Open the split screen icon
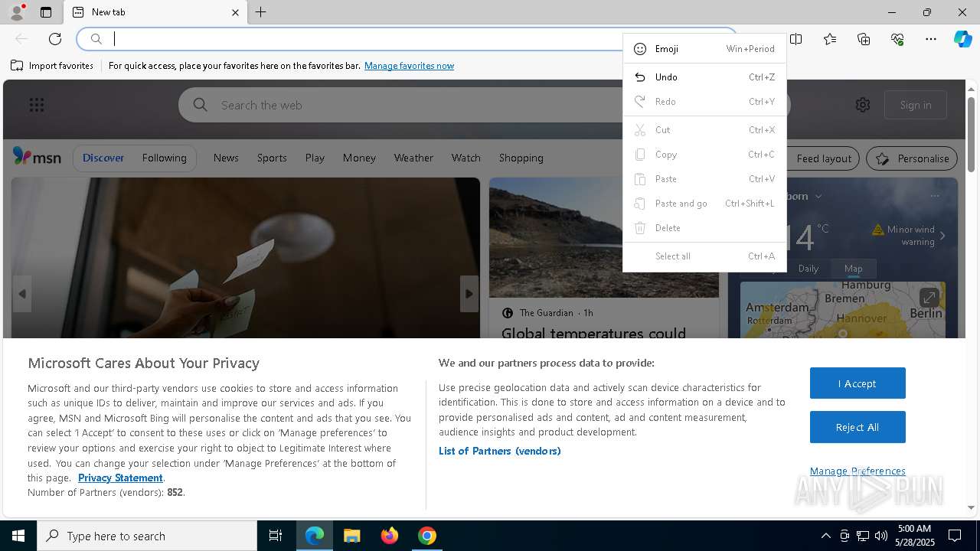Screen dimensions: 980x551 click(796, 39)
